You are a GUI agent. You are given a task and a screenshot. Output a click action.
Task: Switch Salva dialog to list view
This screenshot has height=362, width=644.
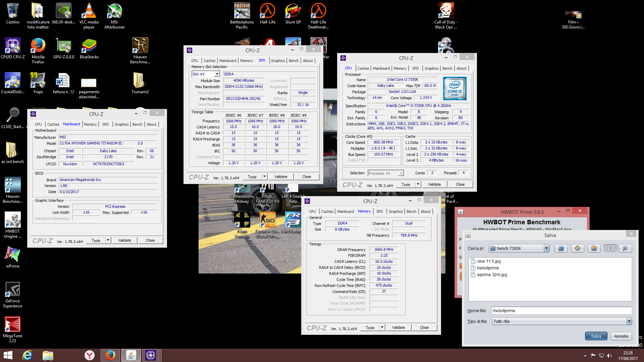click(x=610, y=248)
